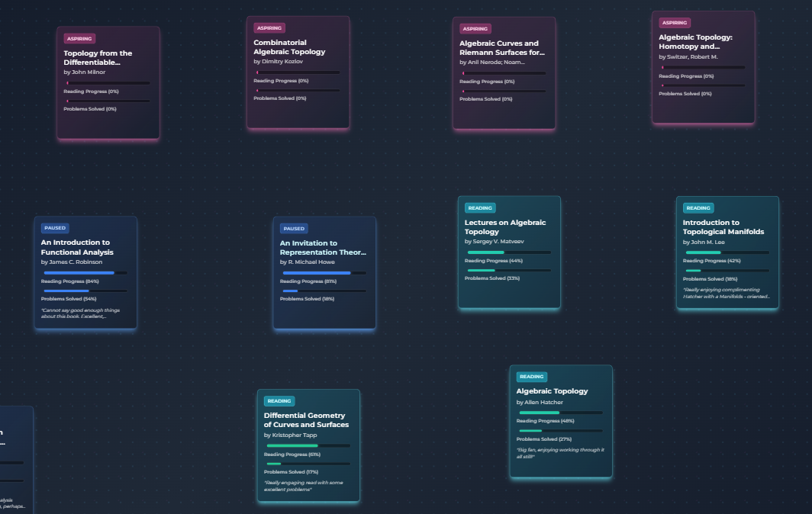The height and width of the screenshot is (514, 812).
Task: Select the author line 'by R. Michael Howe'
Action: [308, 262]
